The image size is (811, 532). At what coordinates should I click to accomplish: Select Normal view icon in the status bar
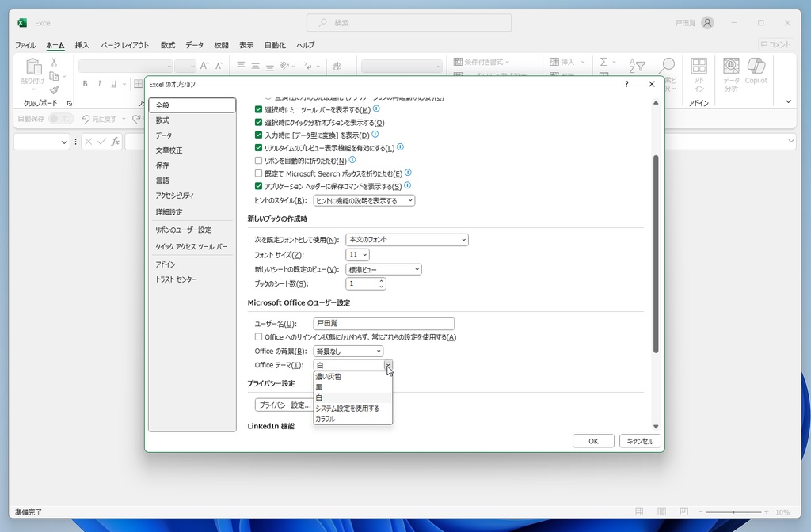(639, 512)
